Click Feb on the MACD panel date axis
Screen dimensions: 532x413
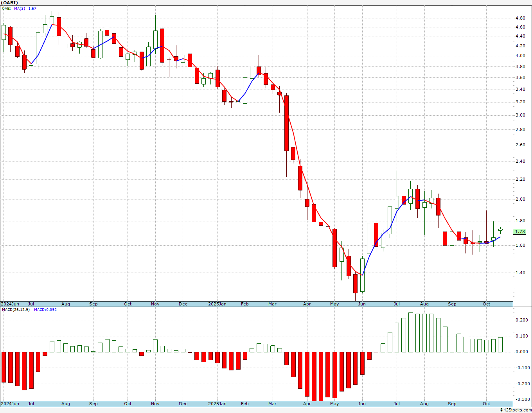(x=245, y=404)
